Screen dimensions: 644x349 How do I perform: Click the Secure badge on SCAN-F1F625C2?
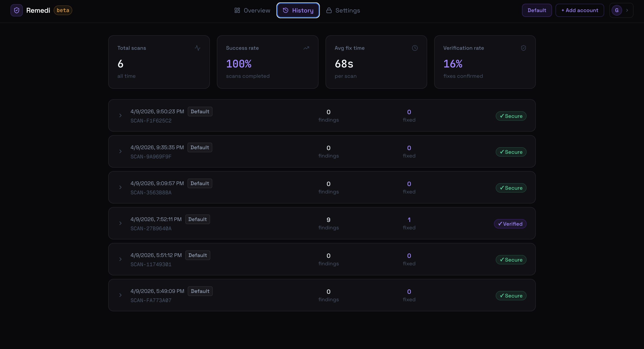(x=511, y=116)
